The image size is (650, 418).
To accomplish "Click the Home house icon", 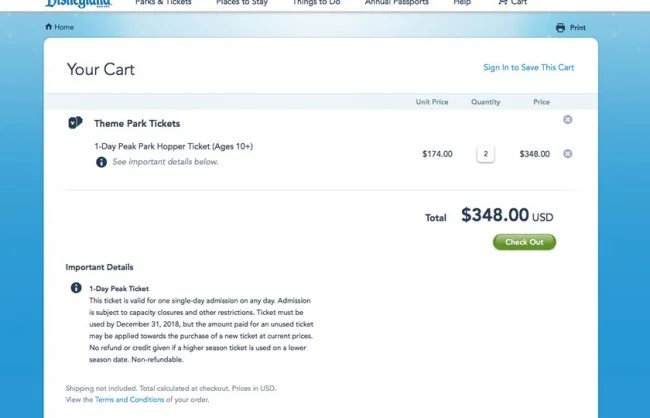I will 49,27.
